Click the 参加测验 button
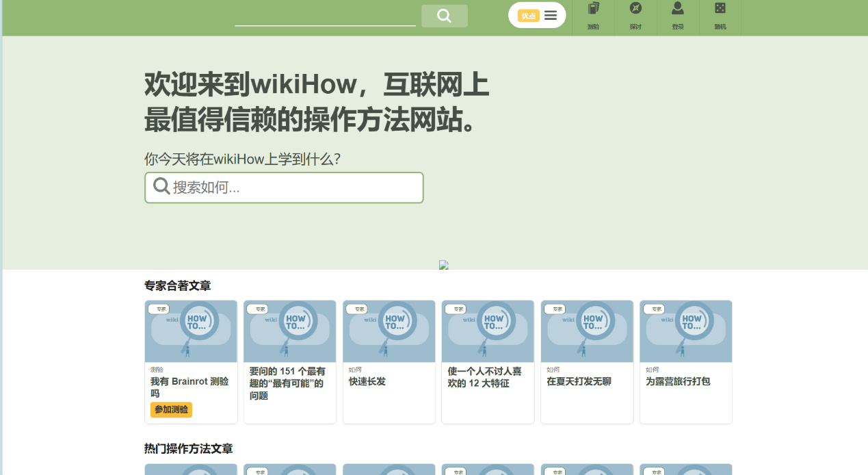 click(x=171, y=409)
